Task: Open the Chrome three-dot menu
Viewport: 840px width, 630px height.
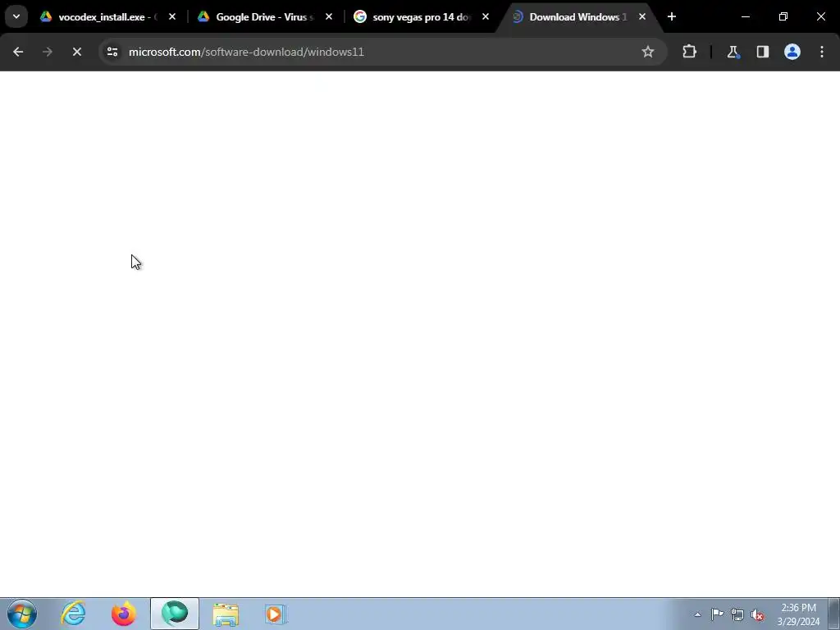Action: (822, 52)
